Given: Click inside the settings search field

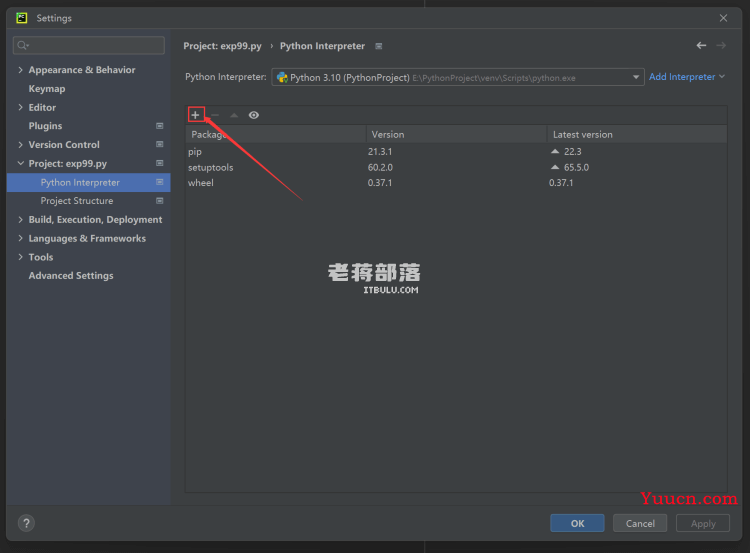Looking at the screenshot, I should coord(89,45).
